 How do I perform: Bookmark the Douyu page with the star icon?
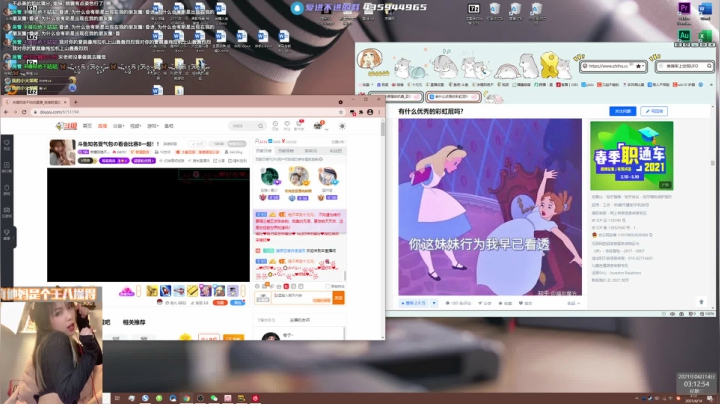click(x=341, y=112)
